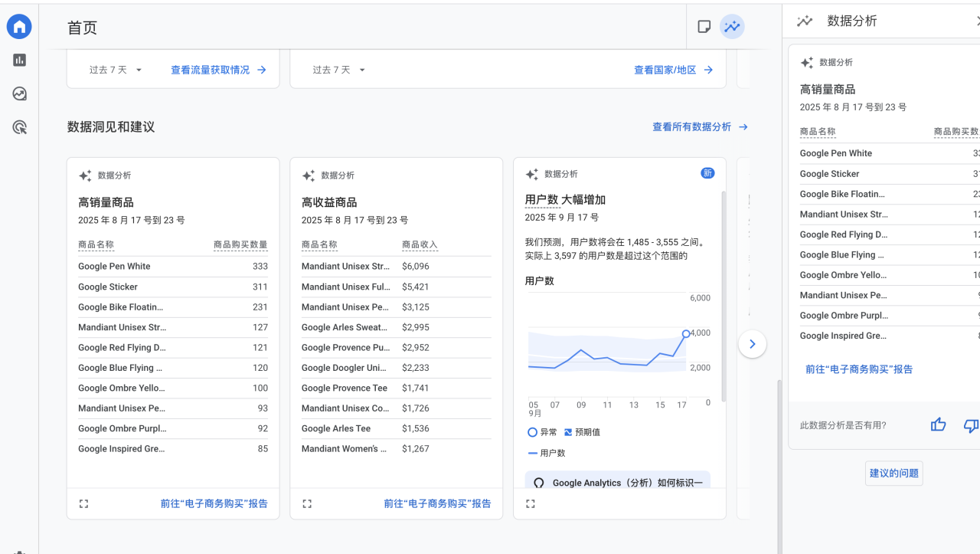The image size is (980, 554).
Task: Open the Reports bar-chart icon in sidebar
Action: (19, 61)
